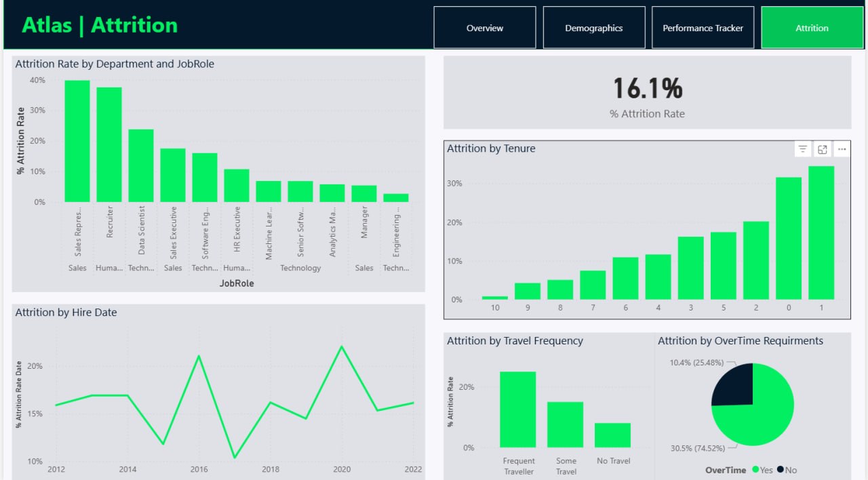Screen dimensions: 868x480
Task: Select tenure 5 bar
Action: (724, 266)
